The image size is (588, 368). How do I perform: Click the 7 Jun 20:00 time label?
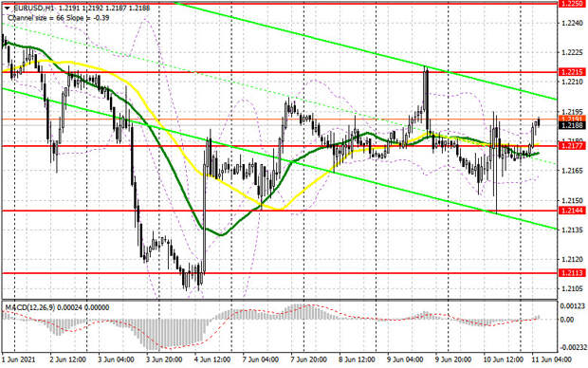(x=309, y=359)
